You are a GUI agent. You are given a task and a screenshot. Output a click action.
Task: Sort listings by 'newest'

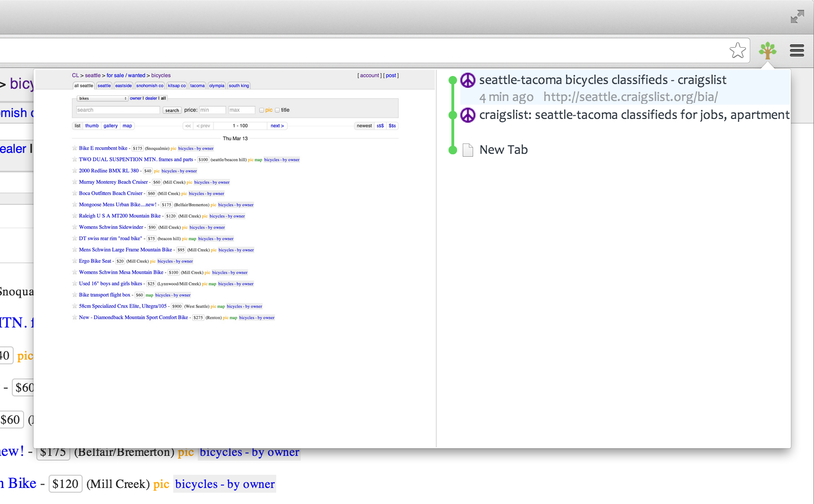(x=364, y=126)
